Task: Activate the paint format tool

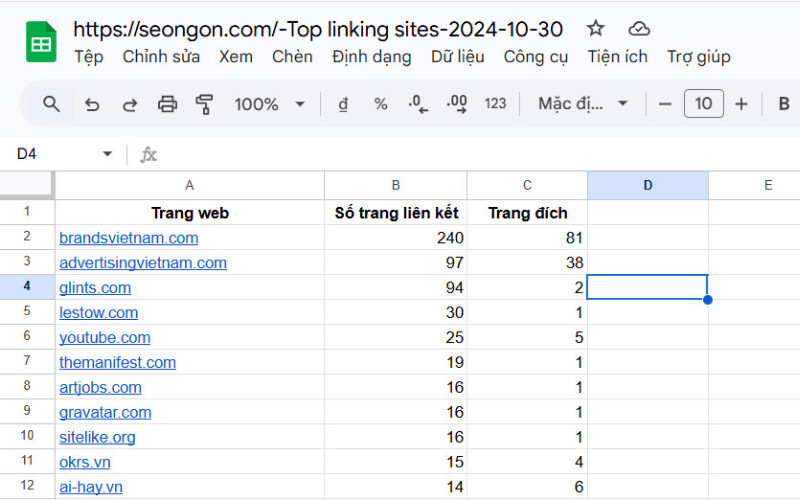Action: click(205, 104)
